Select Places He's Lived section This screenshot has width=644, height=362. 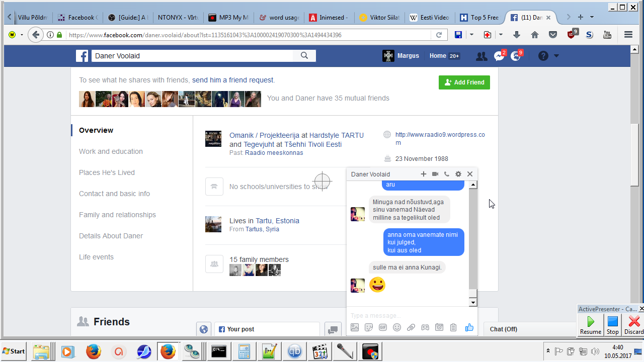point(107,172)
